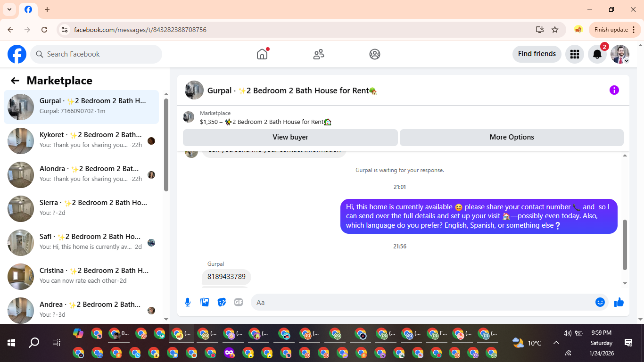Click conversation list scrollbar
This screenshot has width=644, height=362.
(x=166, y=145)
